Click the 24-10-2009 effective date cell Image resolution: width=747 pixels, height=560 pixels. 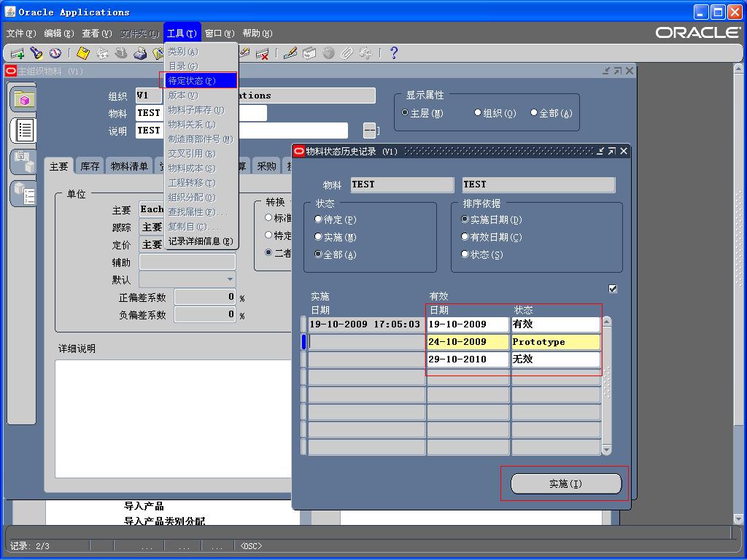[468, 342]
